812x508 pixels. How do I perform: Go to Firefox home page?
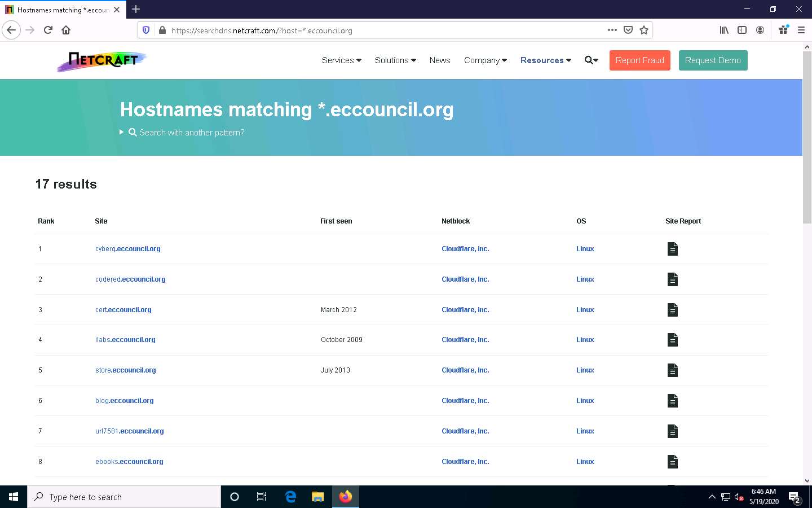coord(66,30)
